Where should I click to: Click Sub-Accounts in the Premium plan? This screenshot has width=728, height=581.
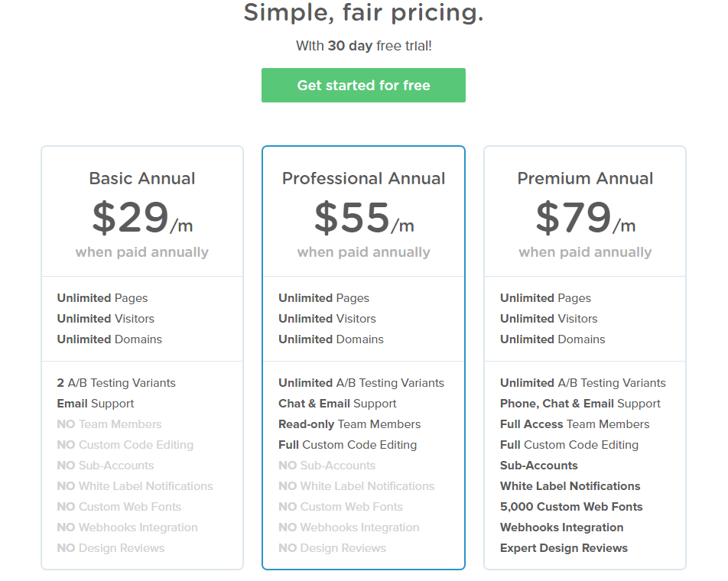coord(538,466)
